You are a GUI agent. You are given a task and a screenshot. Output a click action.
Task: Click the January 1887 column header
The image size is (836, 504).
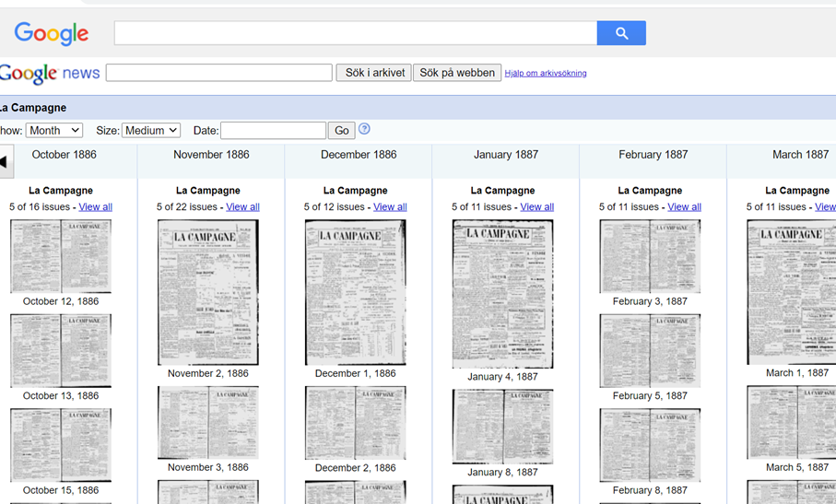click(x=506, y=155)
